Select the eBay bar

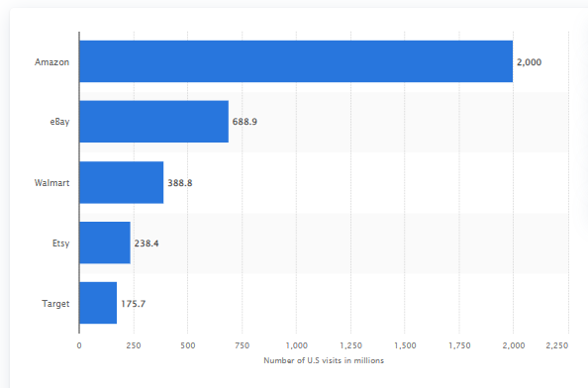click(153, 122)
